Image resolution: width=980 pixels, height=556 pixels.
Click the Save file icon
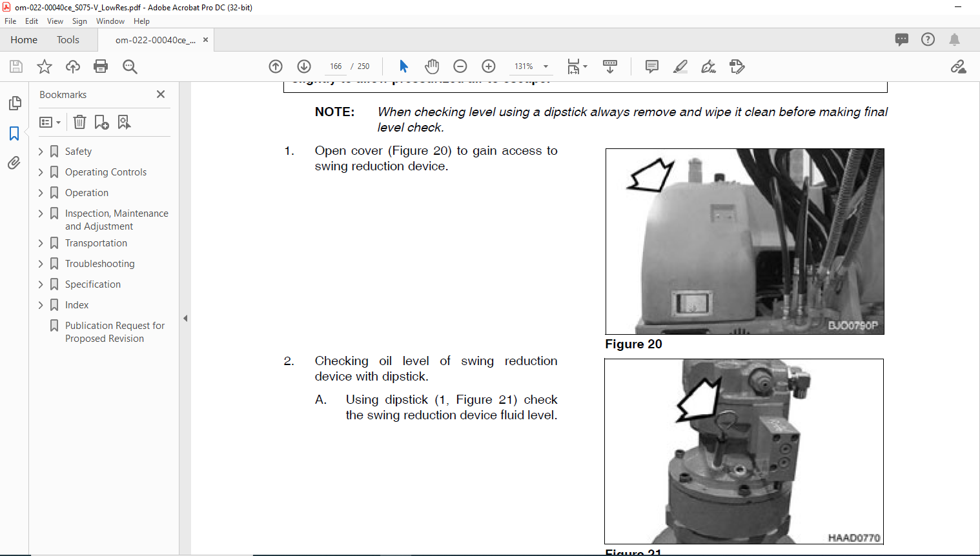tap(16, 66)
